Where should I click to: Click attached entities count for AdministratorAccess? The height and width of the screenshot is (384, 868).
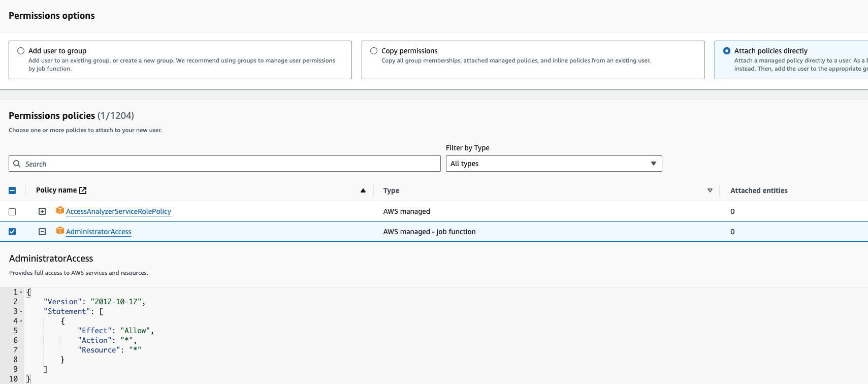coord(732,232)
